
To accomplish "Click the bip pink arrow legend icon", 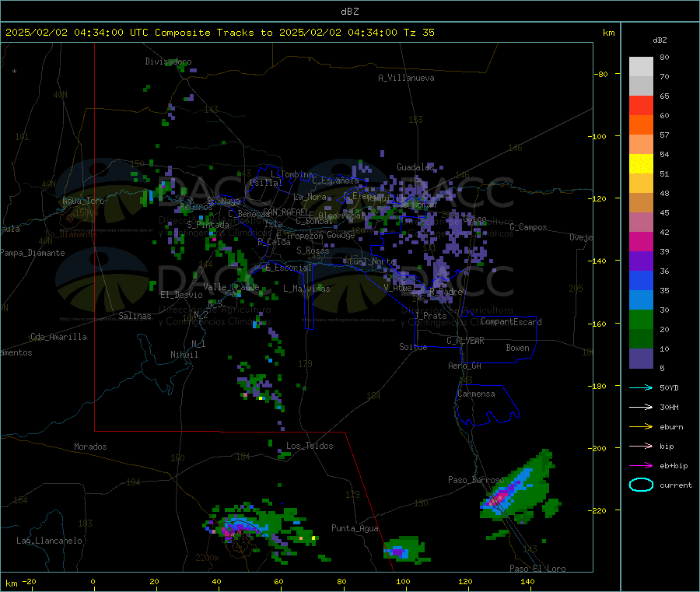I will click(641, 446).
